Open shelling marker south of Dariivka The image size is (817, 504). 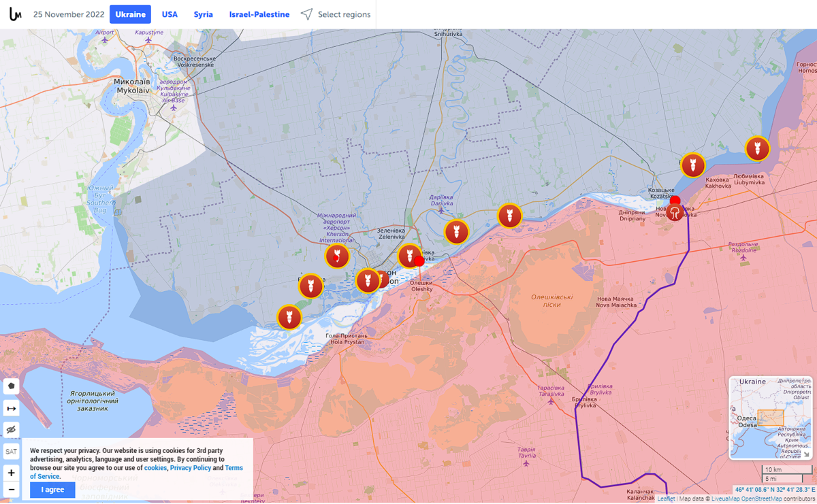pos(456,232)
